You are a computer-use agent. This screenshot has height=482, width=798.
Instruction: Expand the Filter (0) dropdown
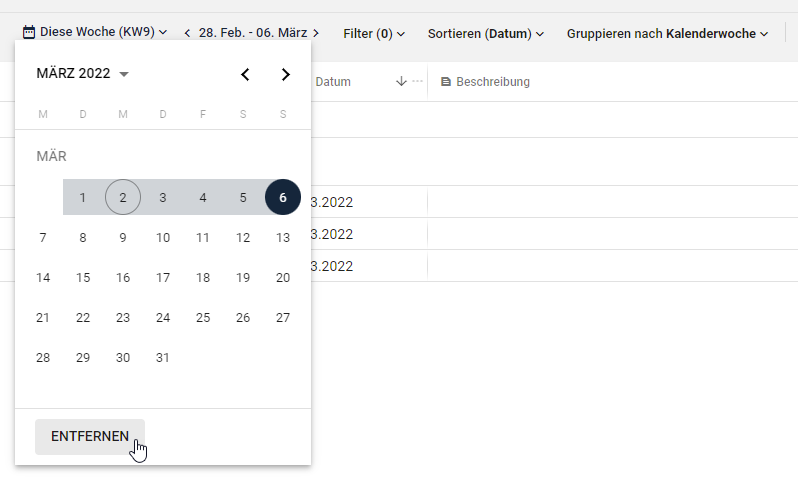373,34
